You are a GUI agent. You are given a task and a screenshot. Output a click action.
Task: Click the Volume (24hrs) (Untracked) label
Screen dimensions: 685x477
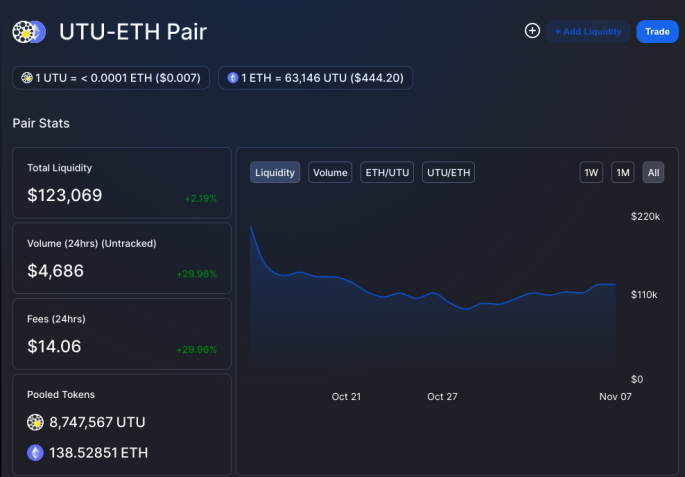(x=92, y=243)
